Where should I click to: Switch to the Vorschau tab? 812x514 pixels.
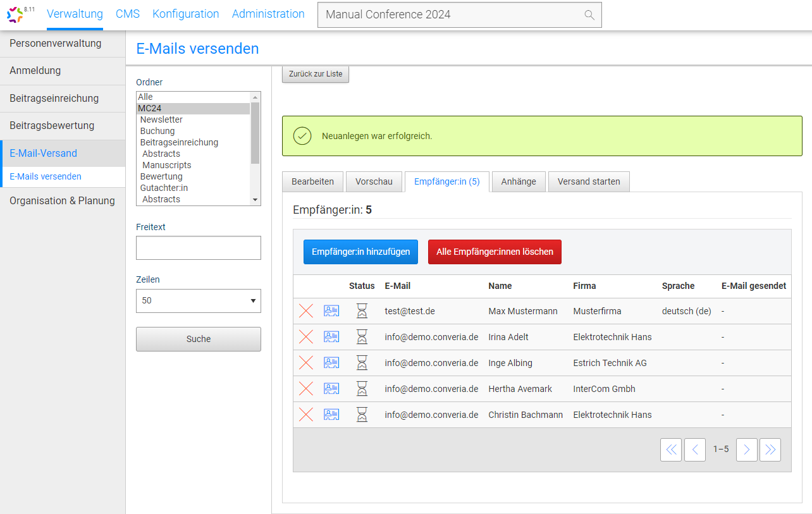point(374,181)
